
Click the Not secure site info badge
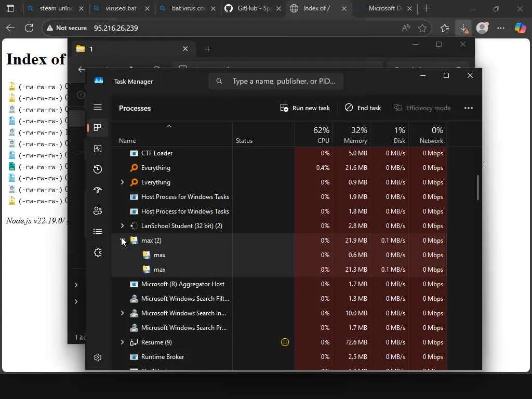click(67, 28)
